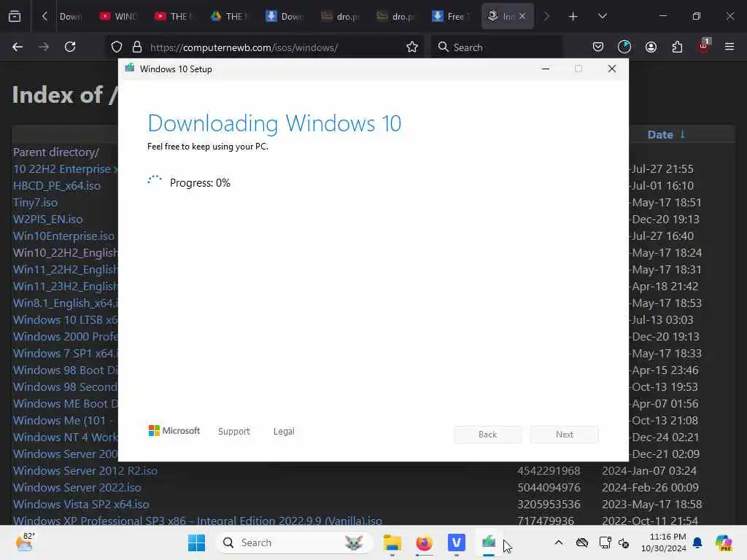The image size is (747, 560).
Task: Click date 2024-Jan-07 03:24 text
Action: [649, 471]
